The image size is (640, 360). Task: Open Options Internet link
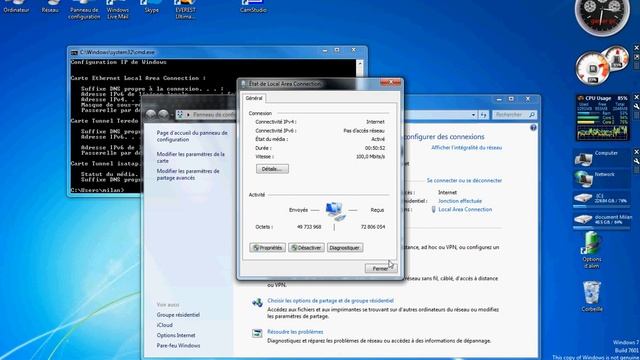coord(176,336)
